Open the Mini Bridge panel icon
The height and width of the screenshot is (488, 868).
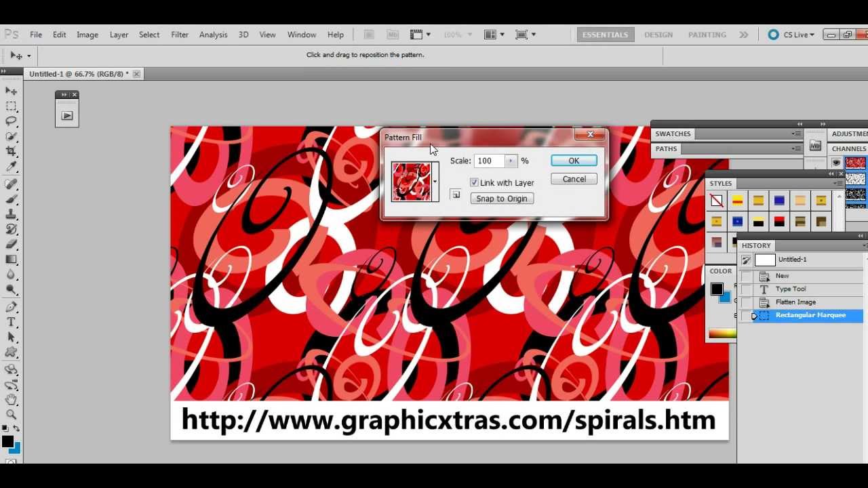pyautogui.click(x=815, y=146)
